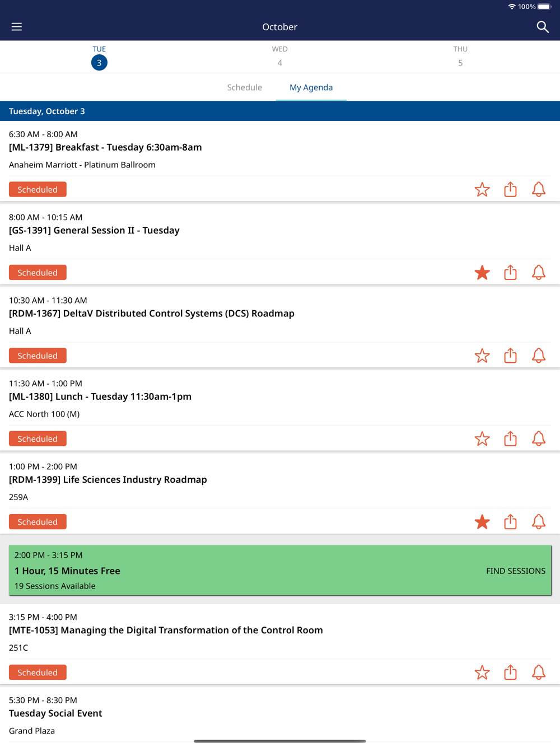The width and height of the screenshot is (560, 747).
Task: Set bell reminder for MTE-1053 session
Action: pyautogui.click(x=539, y=673)
